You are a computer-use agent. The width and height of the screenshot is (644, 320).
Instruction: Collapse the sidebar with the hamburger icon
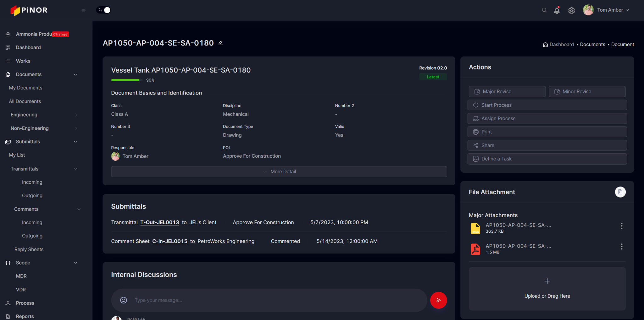(x=84, y=11)
